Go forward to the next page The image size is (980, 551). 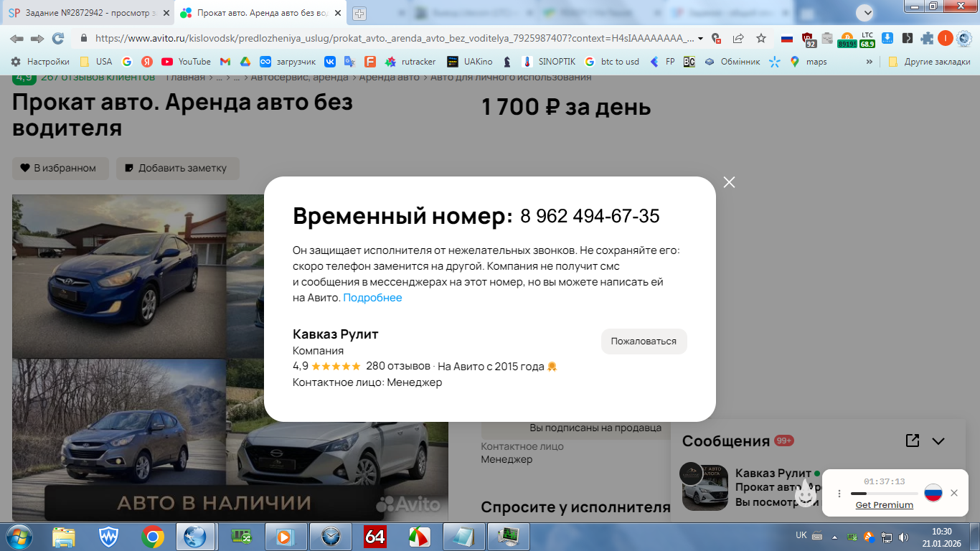tap(37, 38)
